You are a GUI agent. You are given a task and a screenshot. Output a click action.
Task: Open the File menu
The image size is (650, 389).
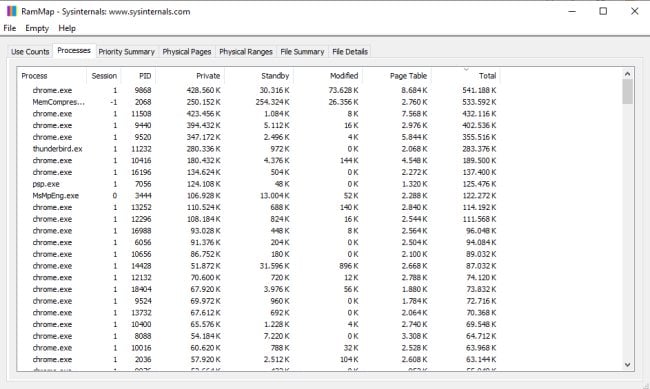(10, 28)
